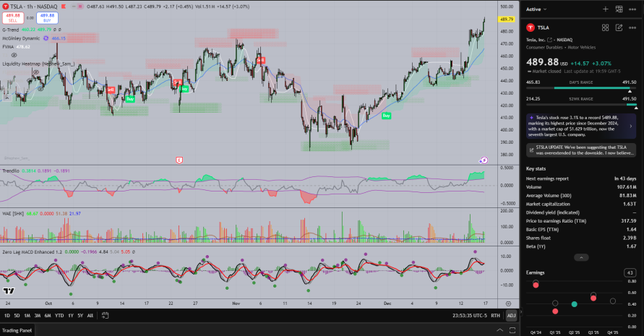Collapse the indicator legend chevron
Screen dimensions: 644x336
(x=7, y=98)
